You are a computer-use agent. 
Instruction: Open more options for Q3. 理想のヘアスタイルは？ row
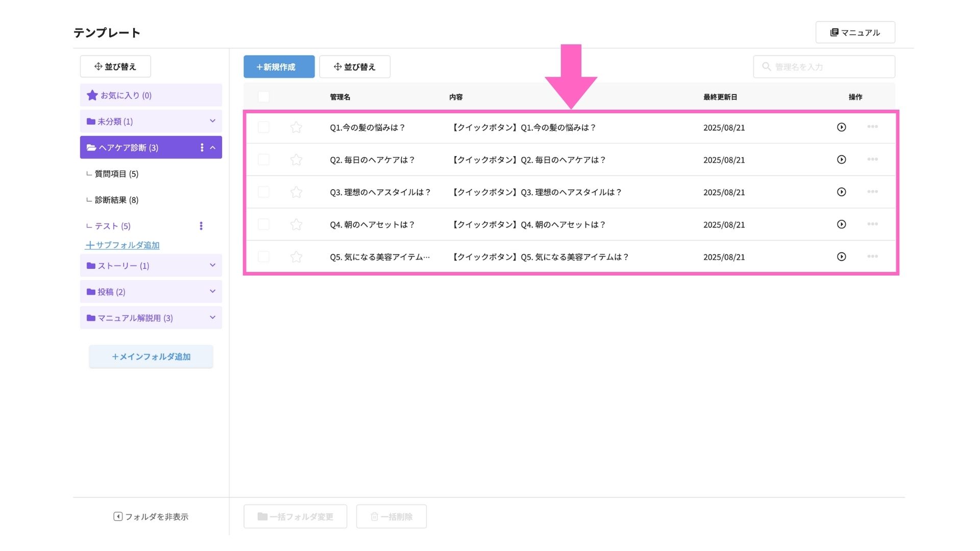(872, 191)
